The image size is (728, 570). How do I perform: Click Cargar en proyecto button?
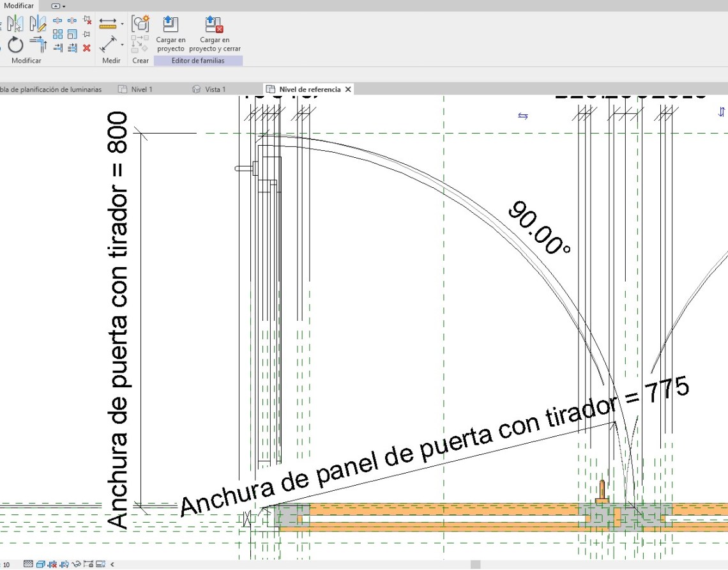coord(171,35)
